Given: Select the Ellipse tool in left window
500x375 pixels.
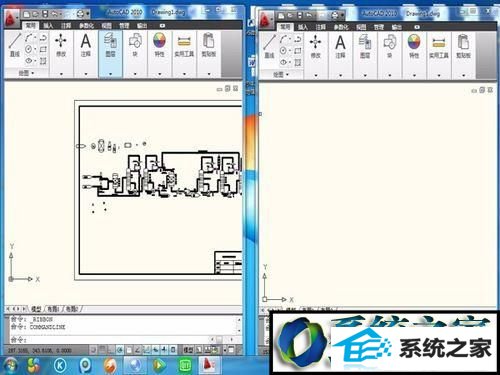Looking at the screenshot, I should pyautogui.click(x=29, y=61).
